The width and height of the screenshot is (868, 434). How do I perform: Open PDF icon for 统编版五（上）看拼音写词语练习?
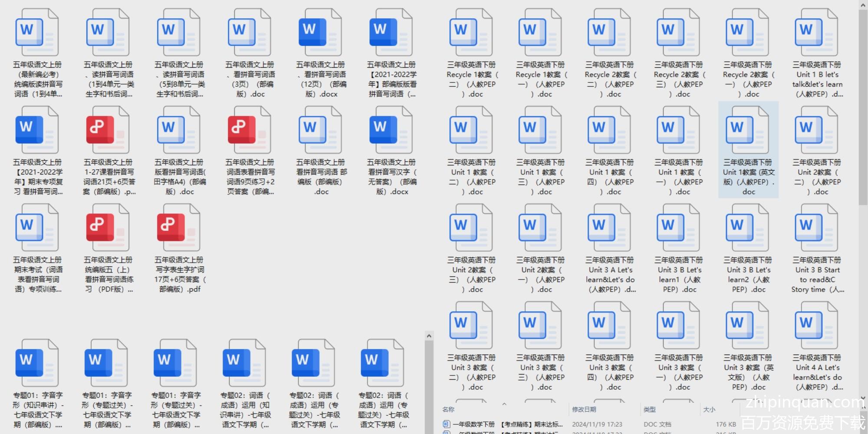pos(108,228)
